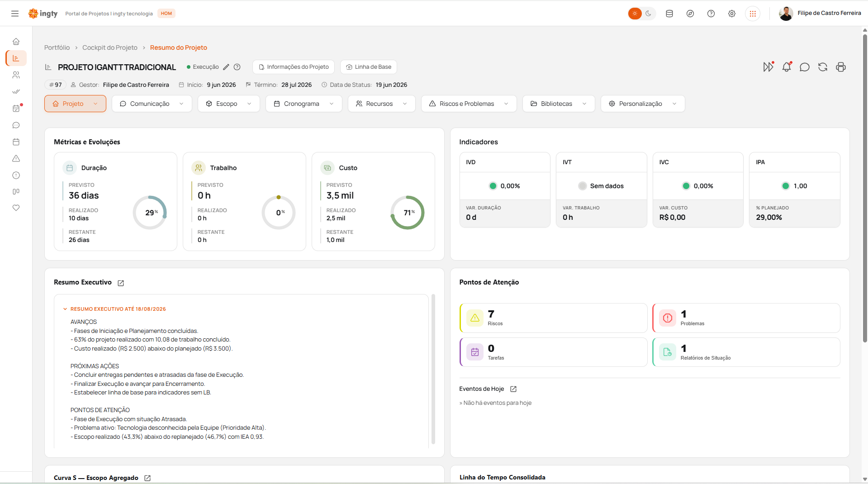Open Resumo Executivo in new window
The width and height of the screenshot is (868, 484).
coord(121,283)
